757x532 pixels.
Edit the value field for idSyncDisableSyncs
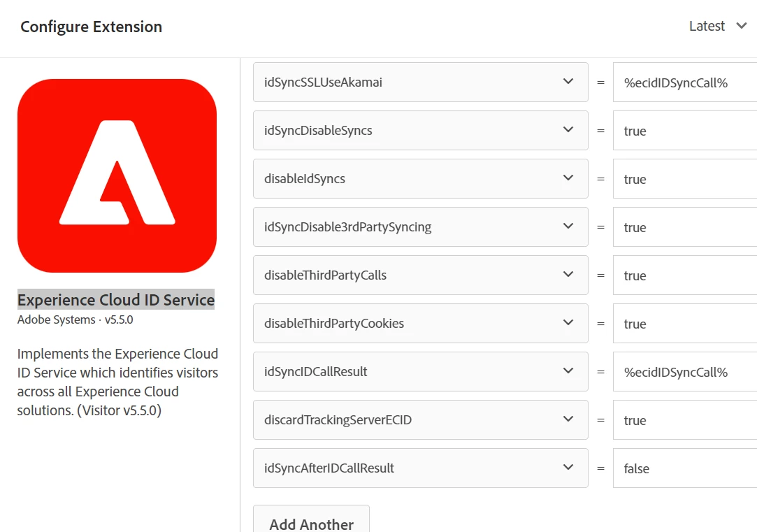[685, 130]
